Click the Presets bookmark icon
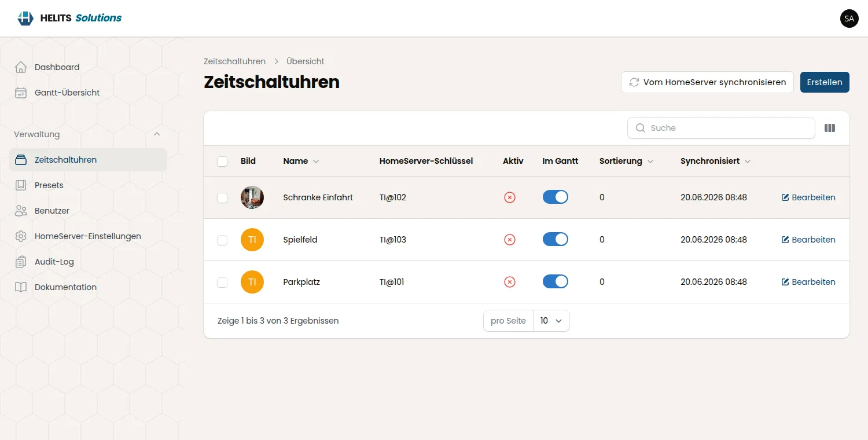Viewport: 868px width, 440px height. pyautogui.click(x=21, y=185)
